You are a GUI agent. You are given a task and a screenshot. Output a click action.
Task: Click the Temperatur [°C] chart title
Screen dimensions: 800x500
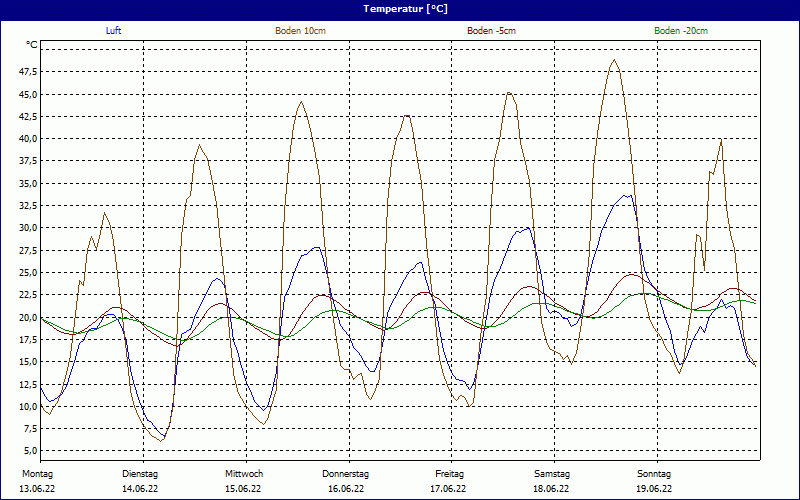click(405, 9)
